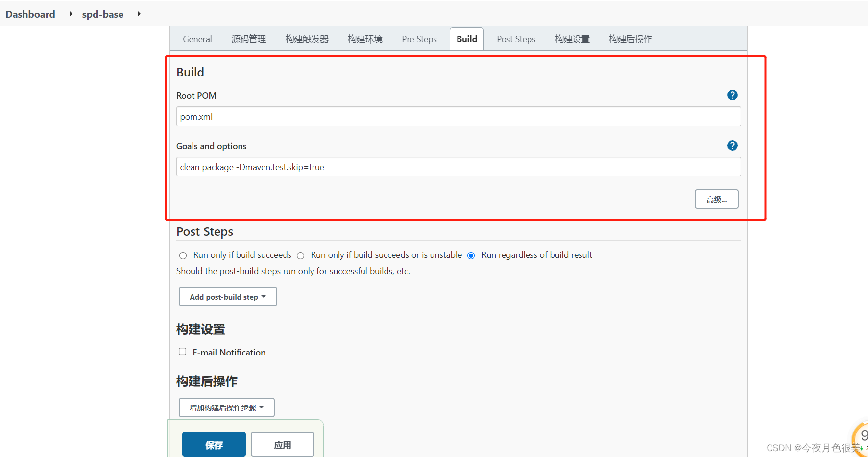The image size is (868, 457).
Task: Switch to the 构建触发器 tab
Action: (307, 39)
